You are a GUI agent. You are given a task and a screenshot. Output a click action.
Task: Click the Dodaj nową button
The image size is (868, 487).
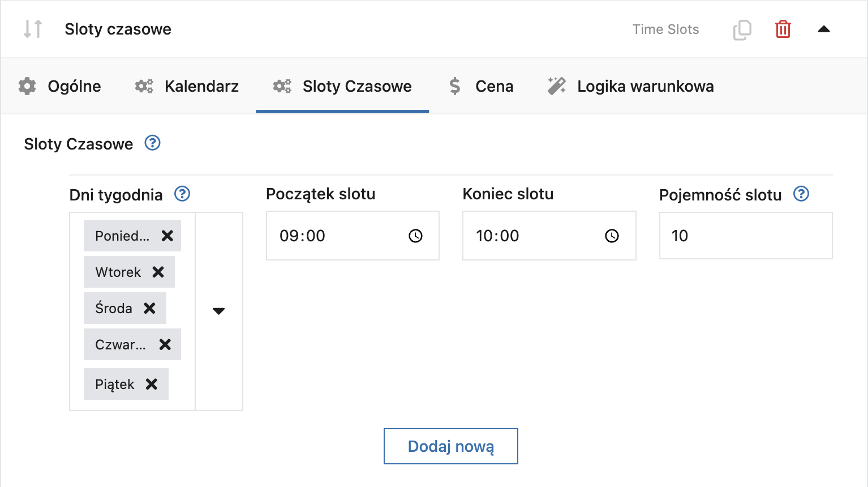click(450, 446)
